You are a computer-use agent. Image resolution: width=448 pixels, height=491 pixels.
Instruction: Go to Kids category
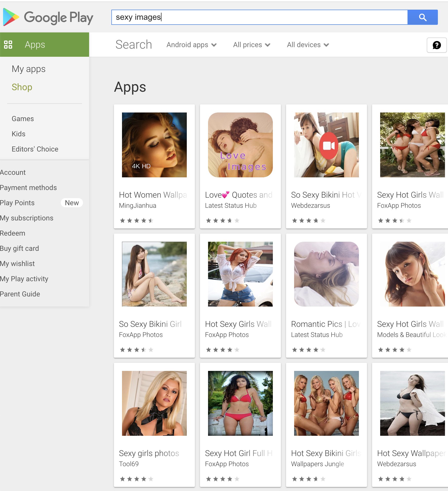(18, 134)
